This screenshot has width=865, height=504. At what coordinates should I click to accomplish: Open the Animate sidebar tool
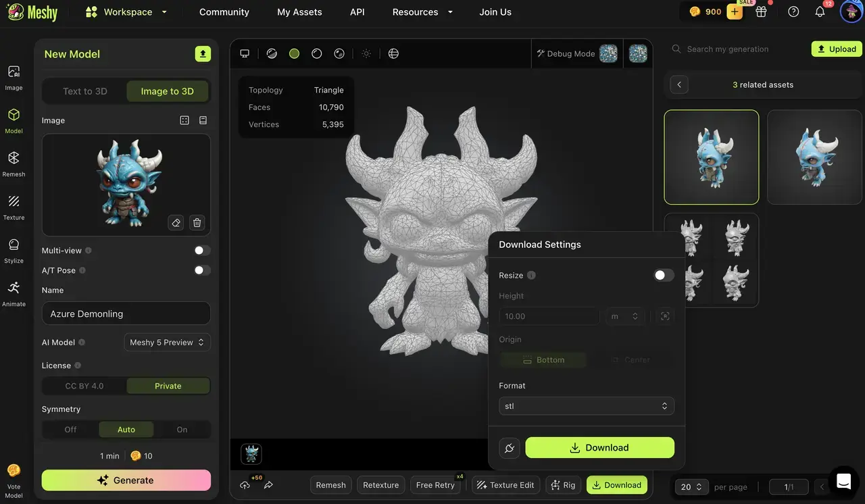click(14, 293)
